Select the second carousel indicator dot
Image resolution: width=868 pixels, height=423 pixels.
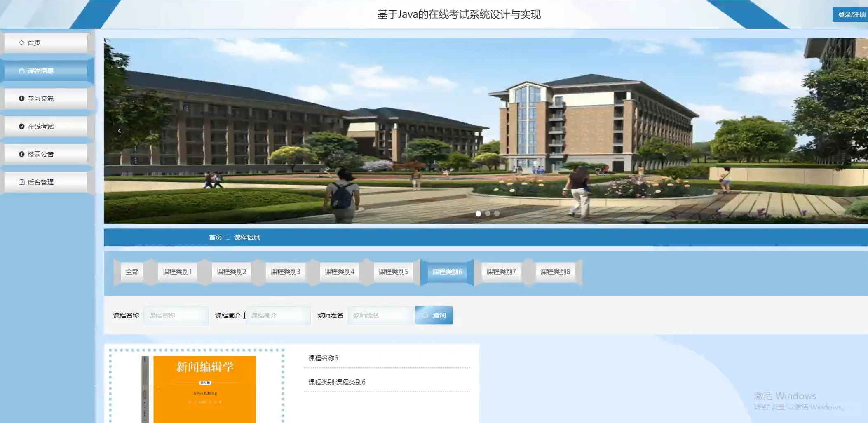tap(488, 214)
